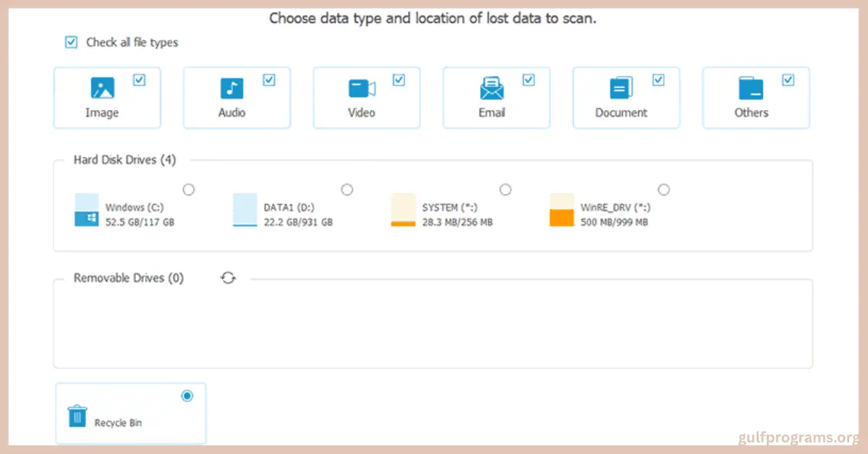The height and width of the screenshot is (454, 868).
Task: Click the Video camera icon
Action: coord(362,88)
